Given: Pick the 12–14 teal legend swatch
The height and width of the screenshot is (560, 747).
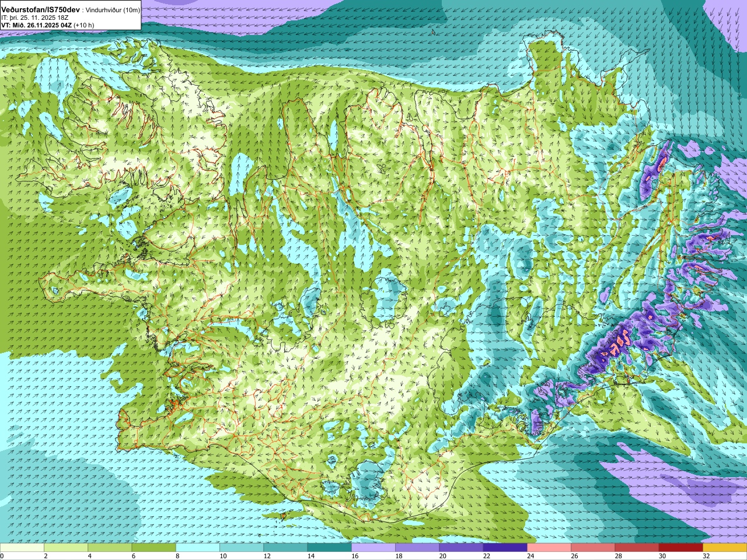Looking at the screenshot, I should pos(285,548).
